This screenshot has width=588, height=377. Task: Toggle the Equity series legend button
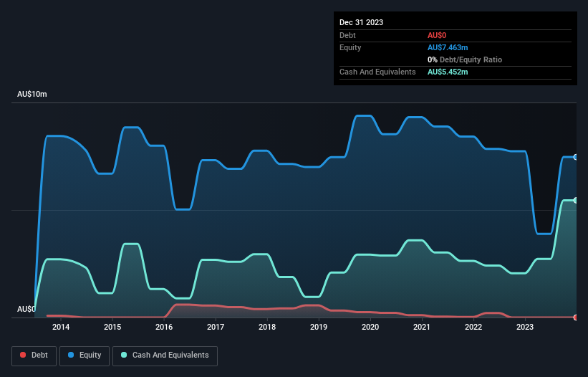pos(85,355)
